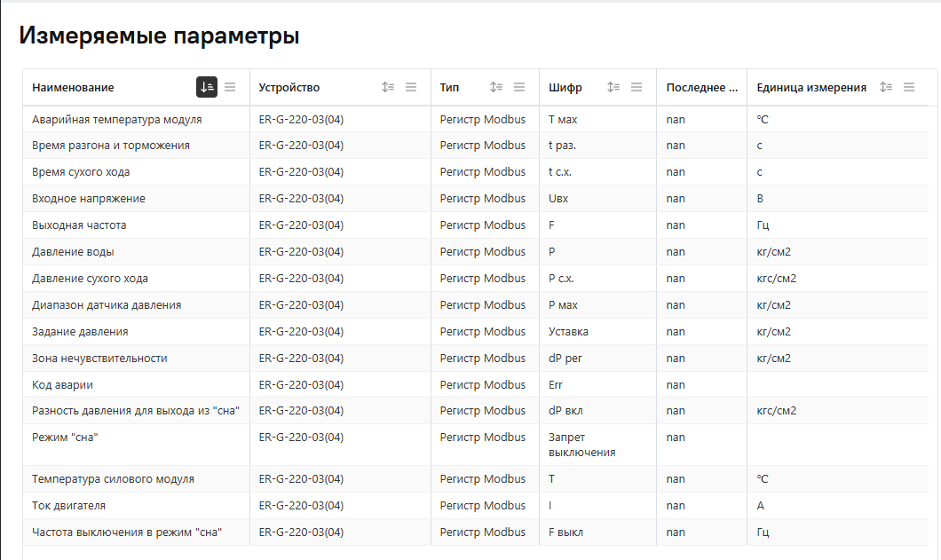Viewport: 941px width, 560px height.
Task: Open column menu for Тип
Action: coord(519,87)
